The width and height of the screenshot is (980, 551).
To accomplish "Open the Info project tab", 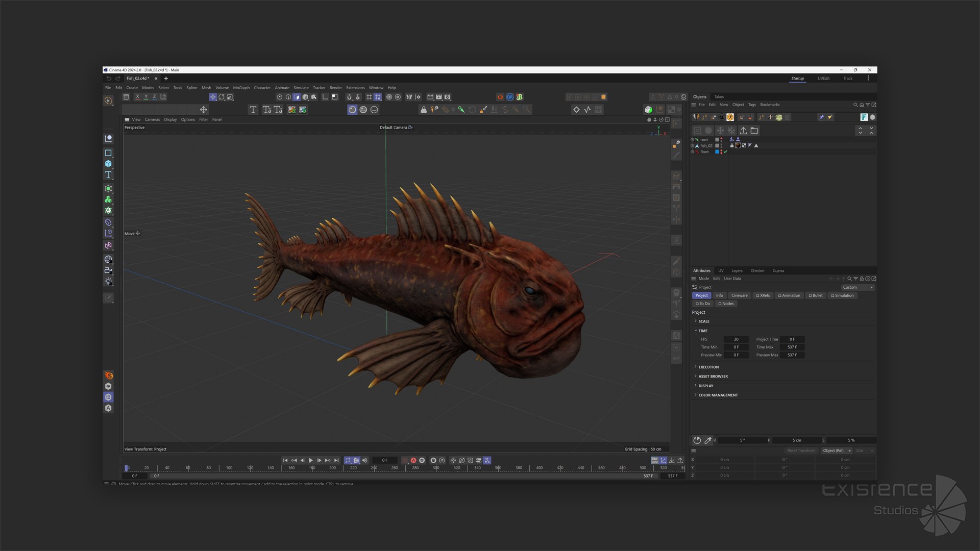I will tap(719, 296).
